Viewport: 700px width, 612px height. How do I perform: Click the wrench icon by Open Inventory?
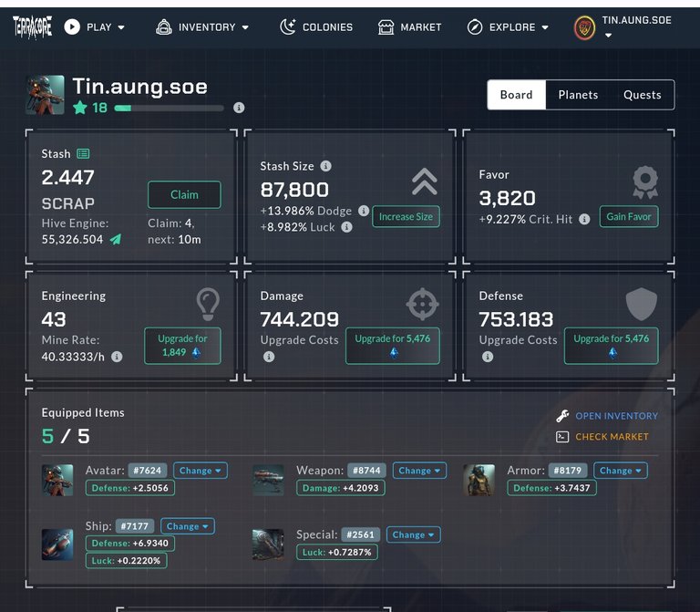[562, 416]
